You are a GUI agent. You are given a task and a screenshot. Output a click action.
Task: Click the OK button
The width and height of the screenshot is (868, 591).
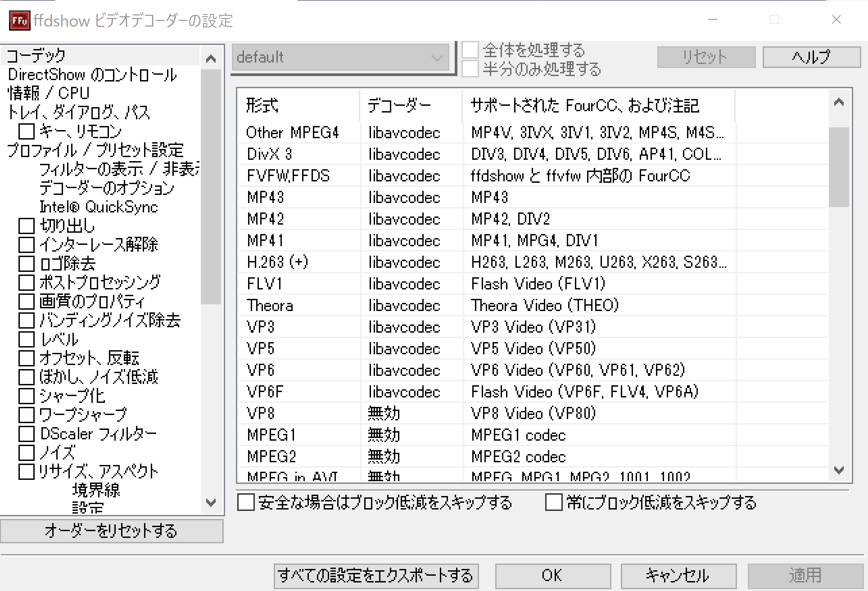[x=553, y=576]
